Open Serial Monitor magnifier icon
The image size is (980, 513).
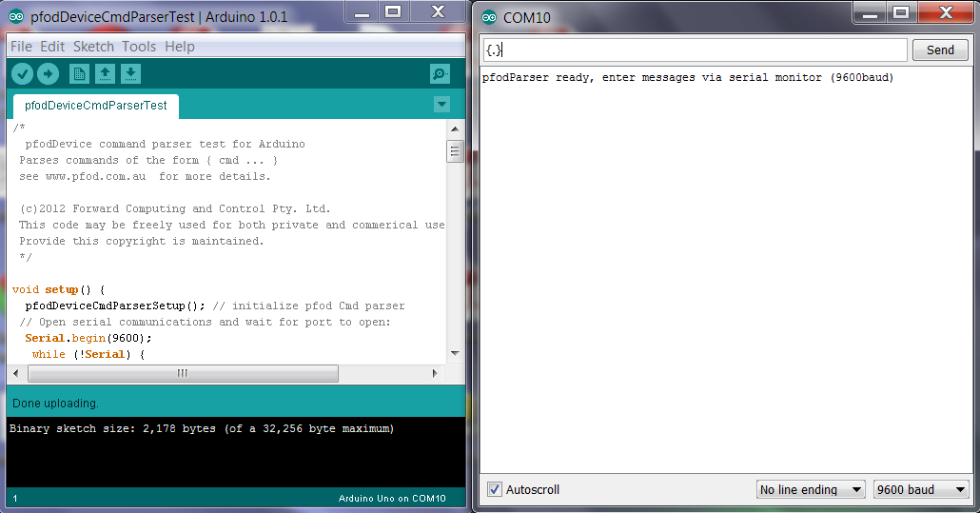[x=440, y=74]
